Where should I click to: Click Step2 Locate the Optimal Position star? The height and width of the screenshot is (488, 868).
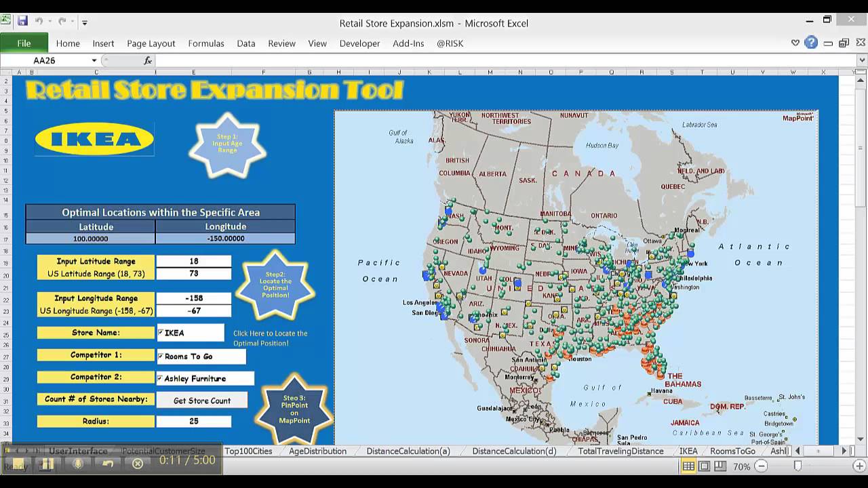[275, 285]
